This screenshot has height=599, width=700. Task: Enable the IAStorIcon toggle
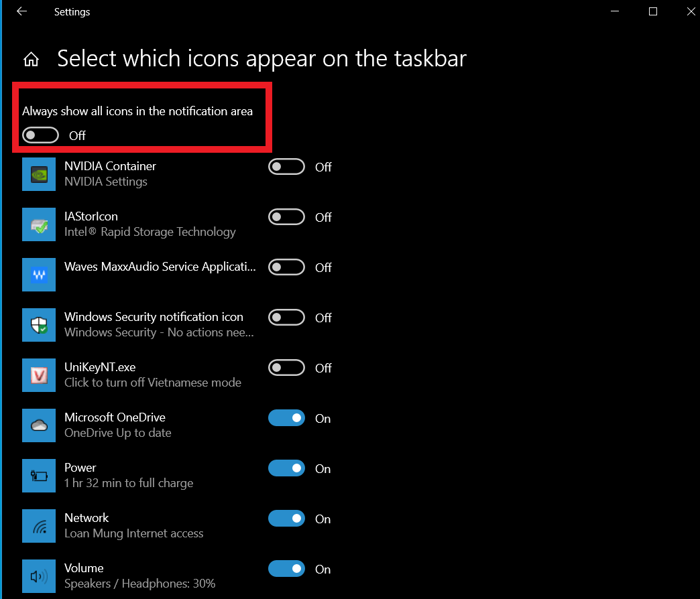click(x=286, y=217)
